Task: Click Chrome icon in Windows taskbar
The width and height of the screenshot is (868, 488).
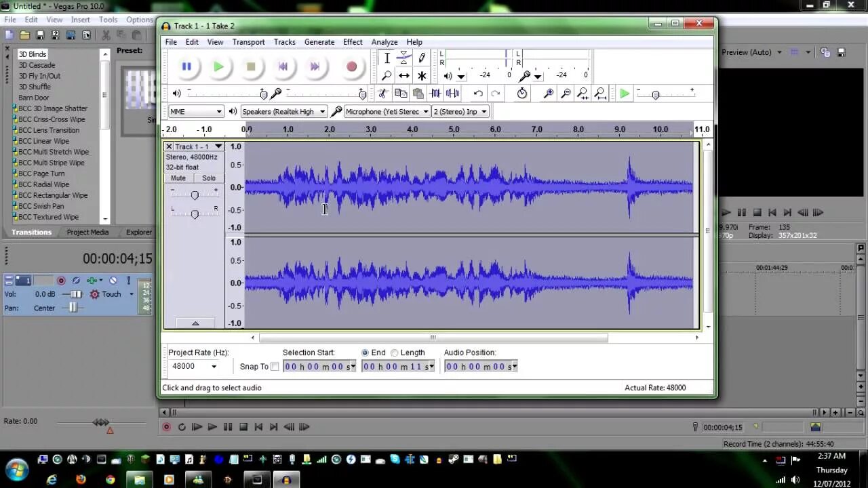Action: [110, 479]
